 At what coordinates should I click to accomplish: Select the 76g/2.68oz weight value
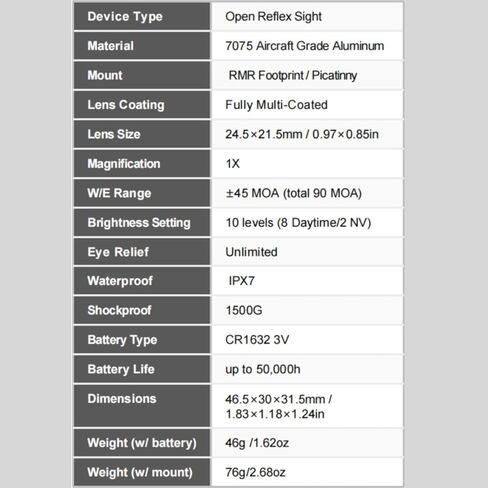pyautogui.click(x=255, y=472)
